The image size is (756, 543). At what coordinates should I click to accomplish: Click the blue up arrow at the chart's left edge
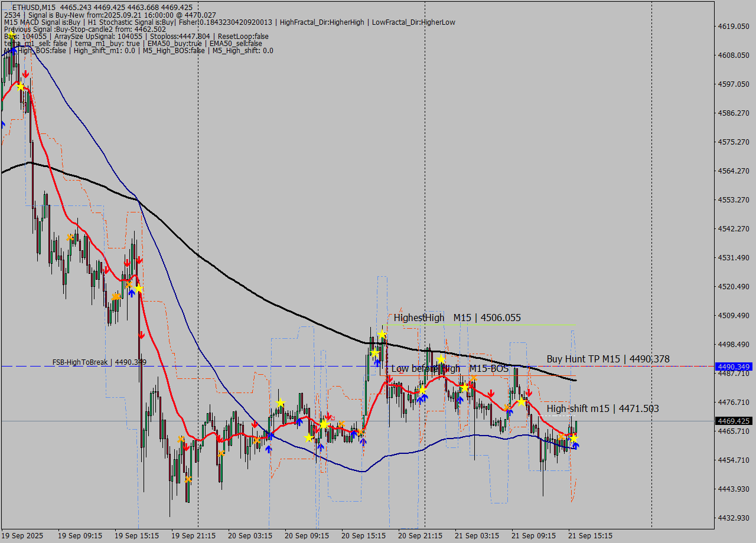pos(2,124)
